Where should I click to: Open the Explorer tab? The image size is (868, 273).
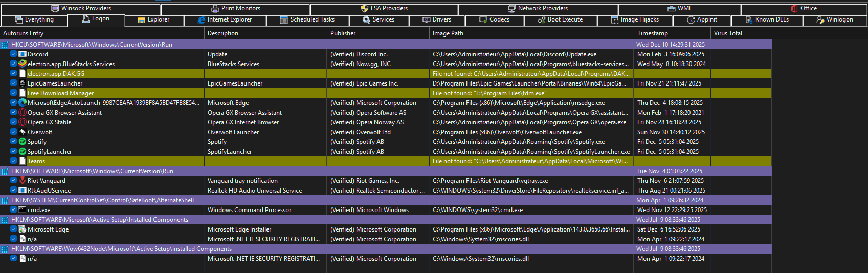pyautogui.click(x=154, y=20)
